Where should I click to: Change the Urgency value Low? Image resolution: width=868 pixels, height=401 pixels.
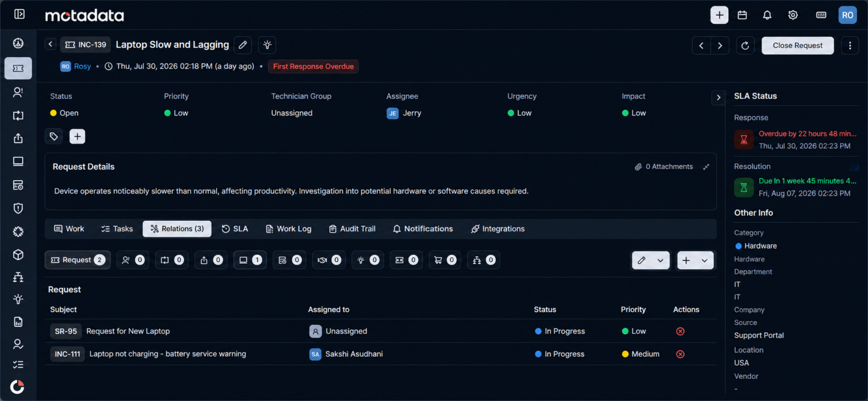(520, 113)
